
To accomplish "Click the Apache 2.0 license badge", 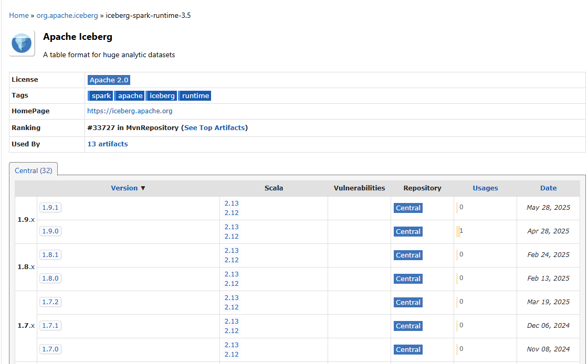I will [109, 80].
